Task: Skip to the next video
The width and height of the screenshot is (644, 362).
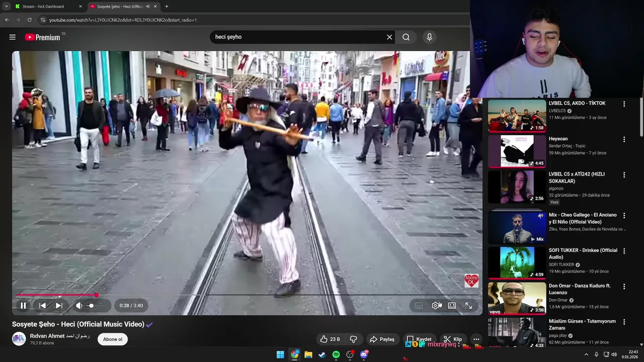Action: tap(59, 305)
